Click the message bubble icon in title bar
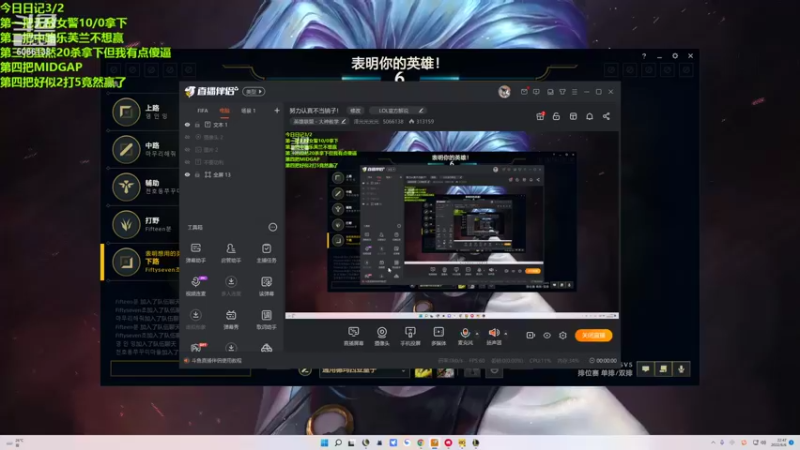The width and height of the screenshot is (800, 450). click(536, 92)
